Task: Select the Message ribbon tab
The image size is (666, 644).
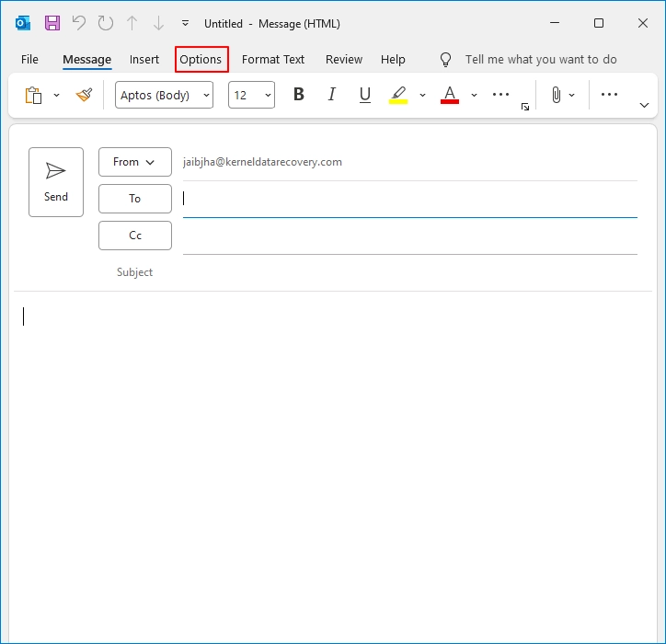Action: pyautogui.click(x=87, y=60)
